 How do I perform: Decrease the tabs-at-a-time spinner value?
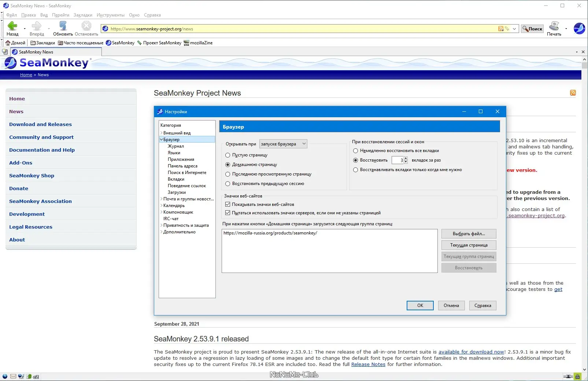click(x=406, y=162)
